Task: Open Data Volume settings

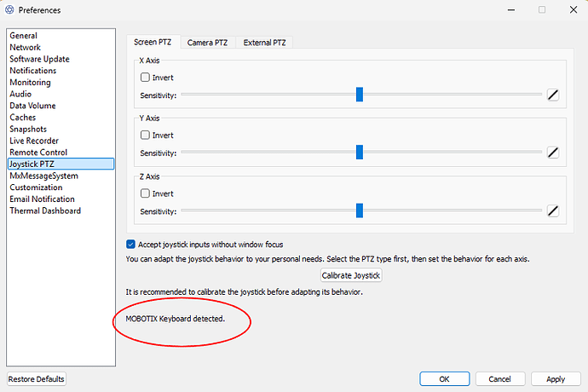Action: (x=61, y=106)
